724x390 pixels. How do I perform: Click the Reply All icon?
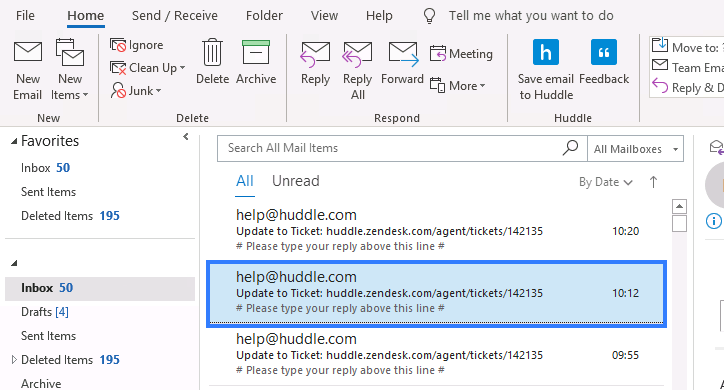tap(357, 70)
